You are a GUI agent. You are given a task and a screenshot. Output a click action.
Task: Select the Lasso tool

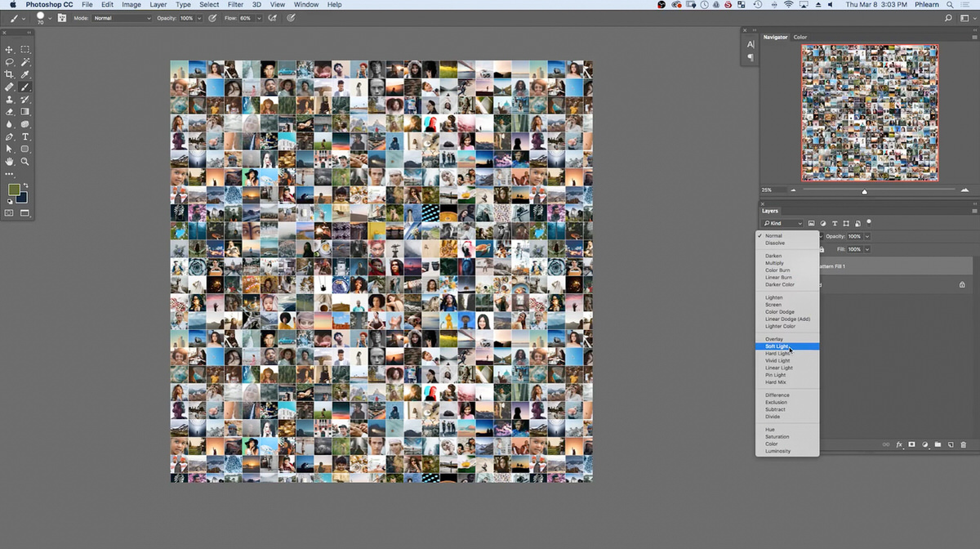[x=9, y=62]
